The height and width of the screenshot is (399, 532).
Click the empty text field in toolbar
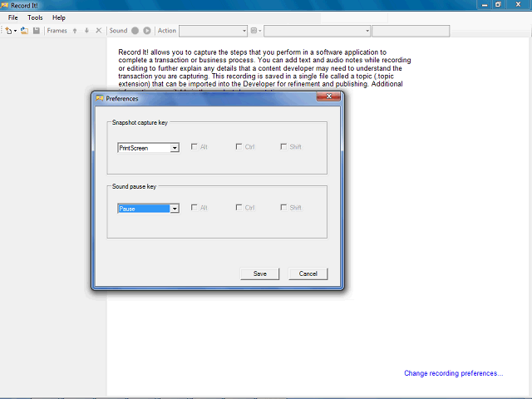point(411,31)
